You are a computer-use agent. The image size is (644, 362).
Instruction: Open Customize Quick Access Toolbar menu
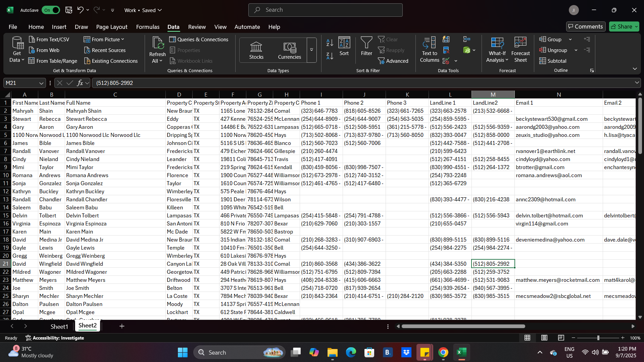point(112,10)
